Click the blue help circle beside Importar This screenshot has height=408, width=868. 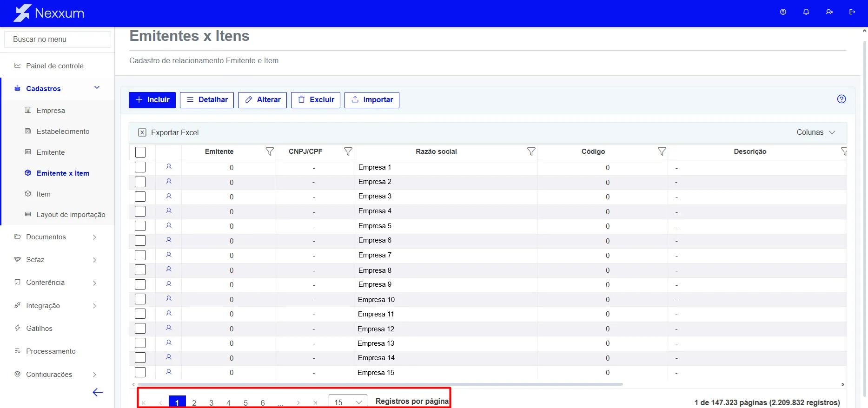(x=841, y=99)
